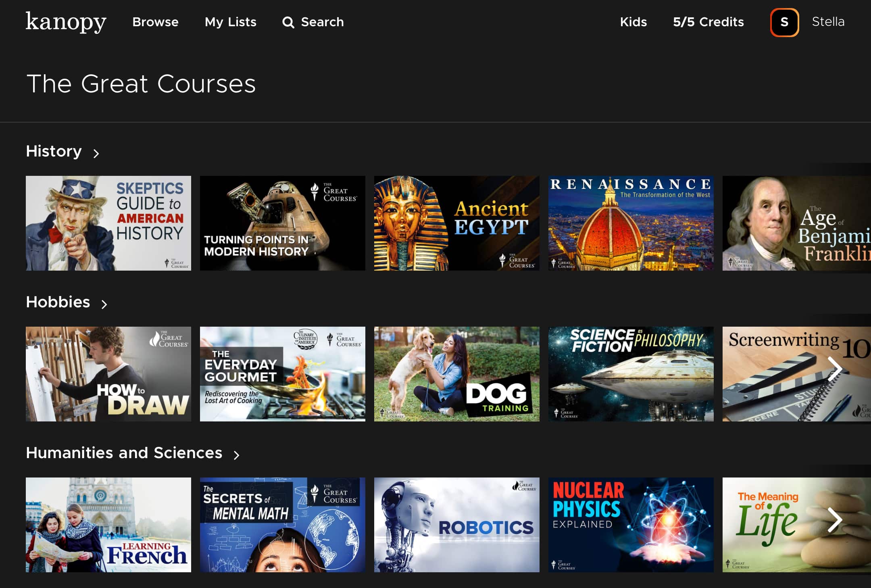This screenshot has width=871, height=588.
Task: Open The Age of Benjamin Franklin
Action: pos(797,223)
